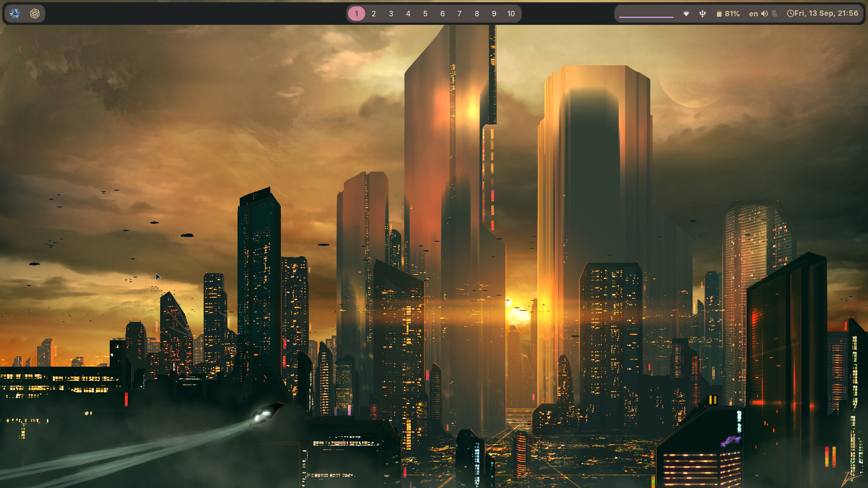Switch to workspace 9
The image size is (868, 488).
click(x=494, y=14)
